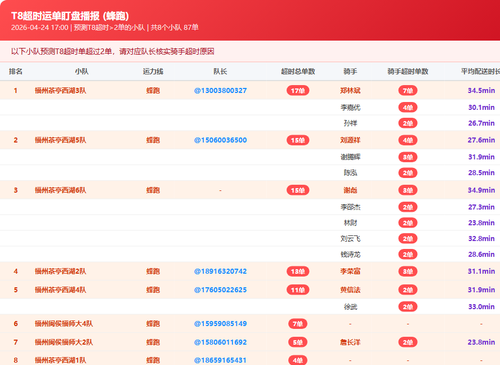Viewport: 500px width, 365px height.
Task: Click the 31.1min delivery duration
Action: click(481, 271)
